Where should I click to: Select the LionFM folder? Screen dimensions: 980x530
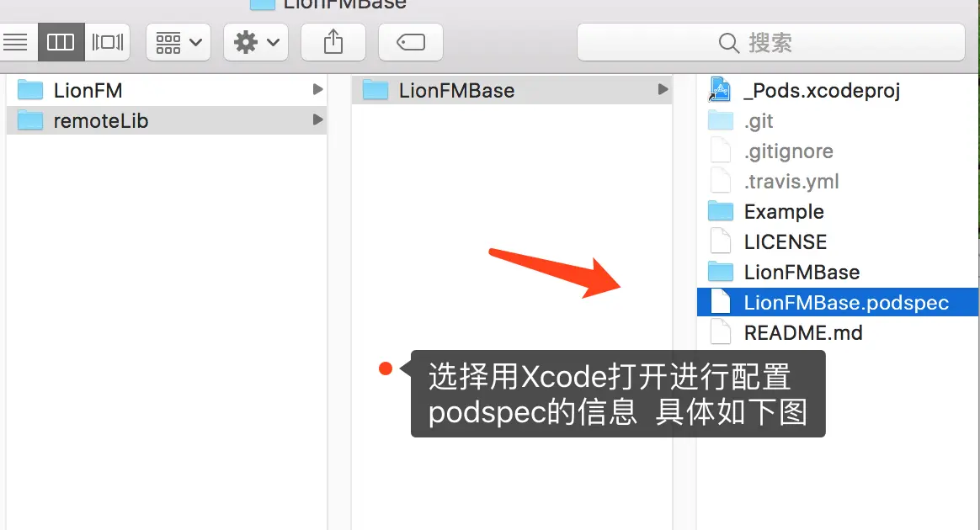166,91
